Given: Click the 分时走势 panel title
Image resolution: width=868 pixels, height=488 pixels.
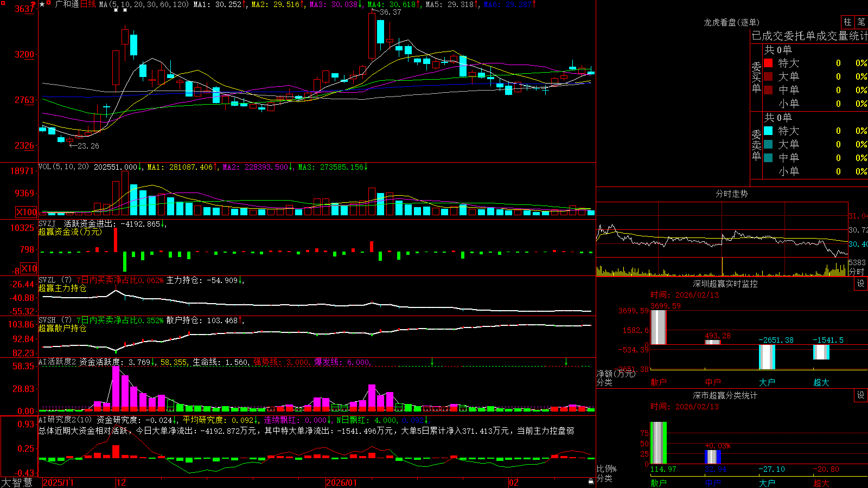Looking at the screenshot, I should coord(731,194).
